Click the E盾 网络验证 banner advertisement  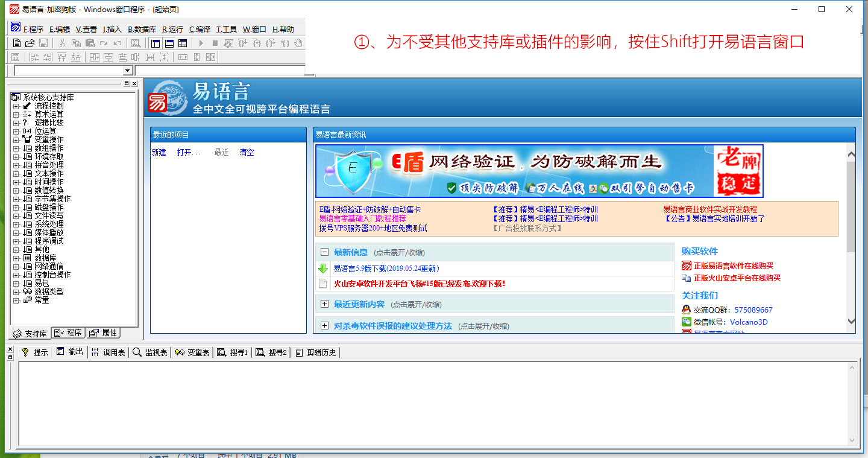[x=539, y=171]
